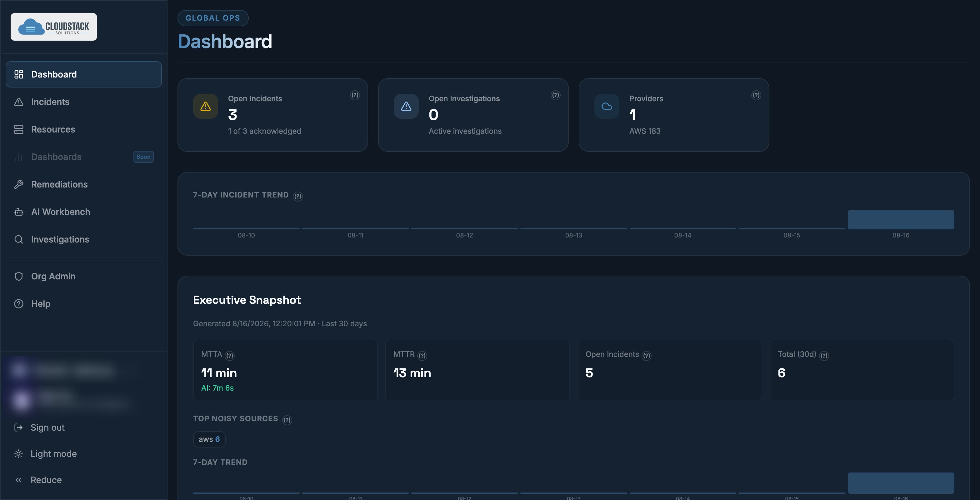Click the AI Workbench robot icon
The image size is (980, 500).
tap(19, 212)
